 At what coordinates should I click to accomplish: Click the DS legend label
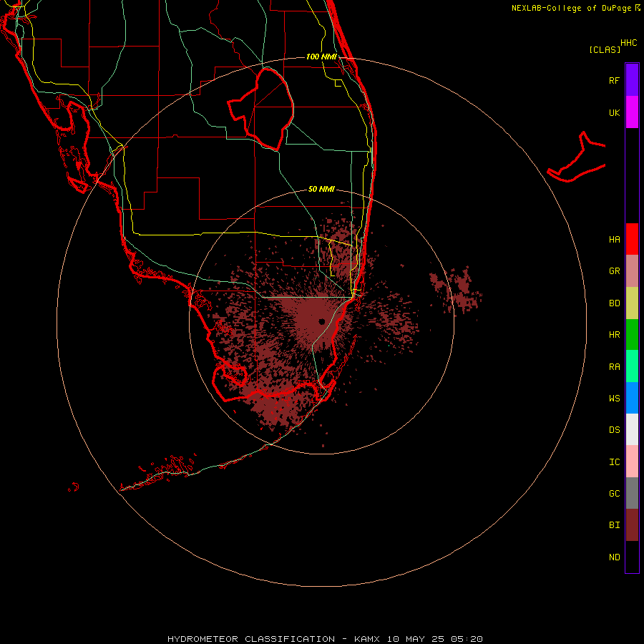pyautogui.click(x=614, y=430)
